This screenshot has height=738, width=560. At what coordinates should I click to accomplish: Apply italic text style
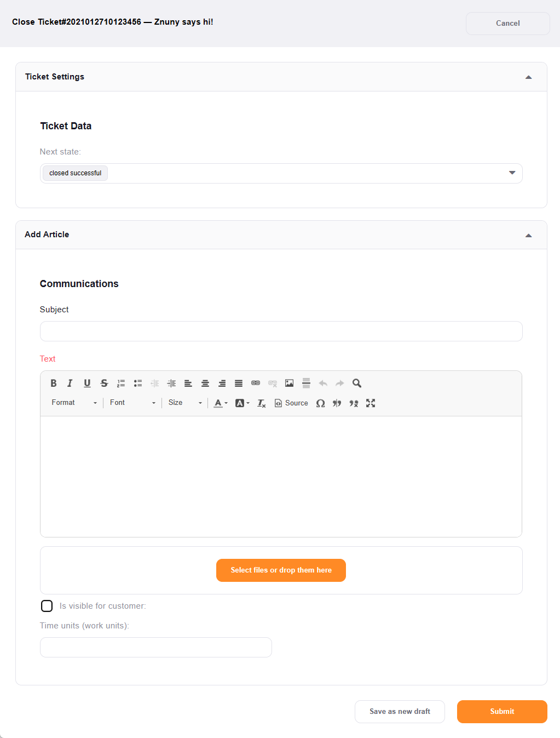[70, 384]
